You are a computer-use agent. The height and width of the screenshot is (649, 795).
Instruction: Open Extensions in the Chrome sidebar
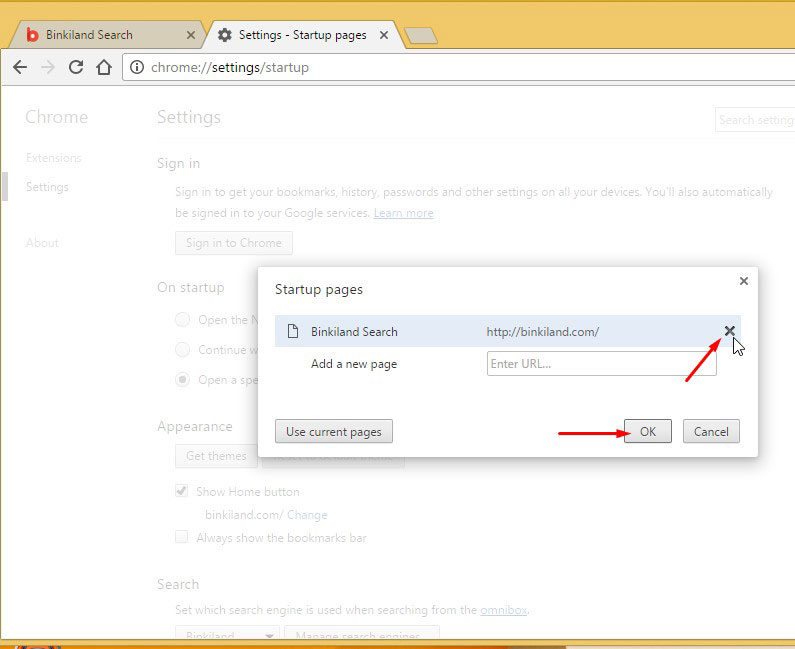[54, 158]
